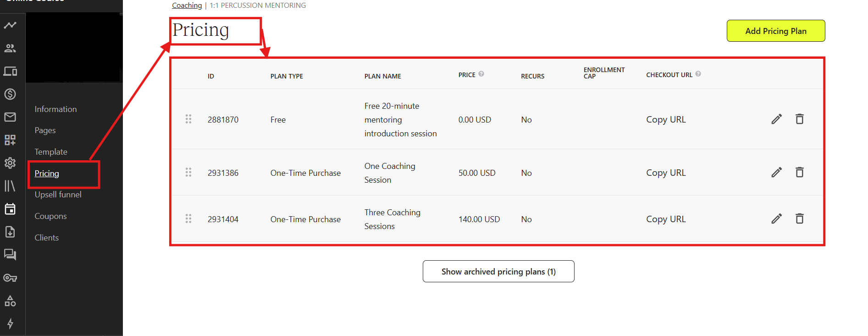Open Pages in the side menu
This screenshot has height=336, width=868.
tap(45, 130)
